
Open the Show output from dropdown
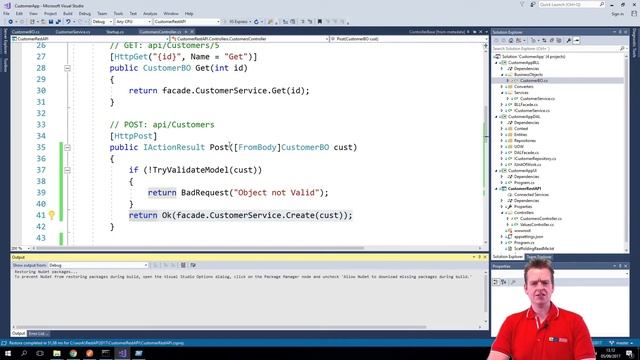98,265
